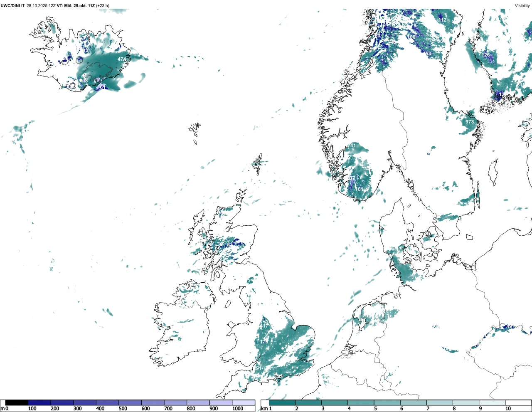Click the 5–6 km legend swatch
The height and width of the screenshot is (412, 532).
click(x=387, y=402)
